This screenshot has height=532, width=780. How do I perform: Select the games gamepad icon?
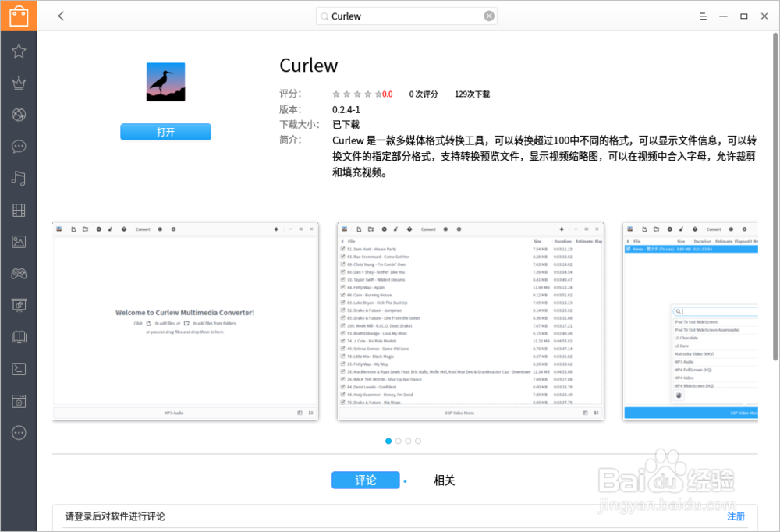tap(19, 273)
